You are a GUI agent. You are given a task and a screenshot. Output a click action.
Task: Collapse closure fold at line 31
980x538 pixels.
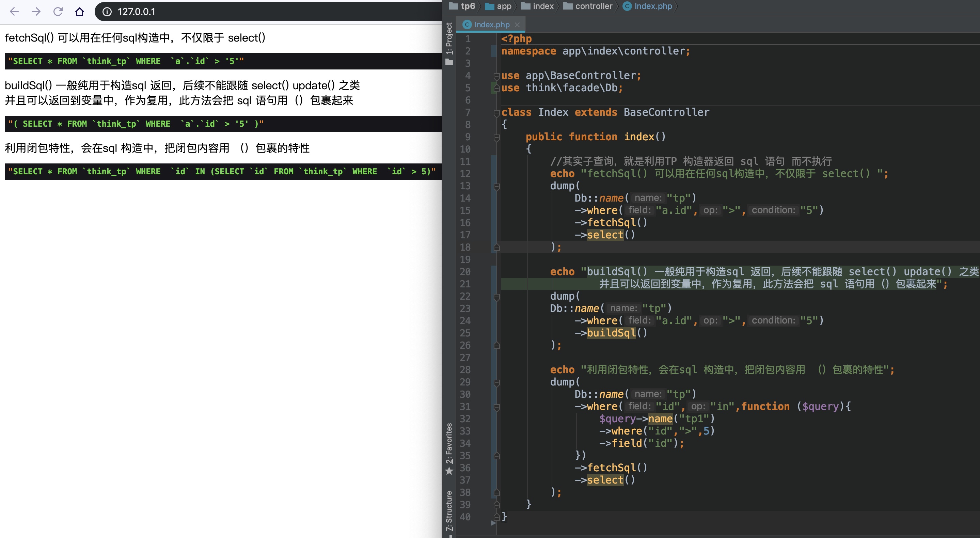496,407
